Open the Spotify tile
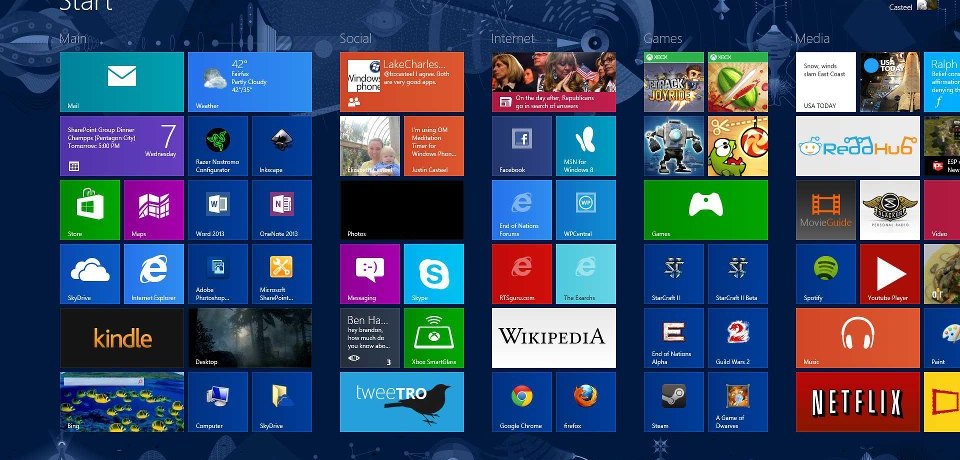The image size is (960, 460). (826, 274)
